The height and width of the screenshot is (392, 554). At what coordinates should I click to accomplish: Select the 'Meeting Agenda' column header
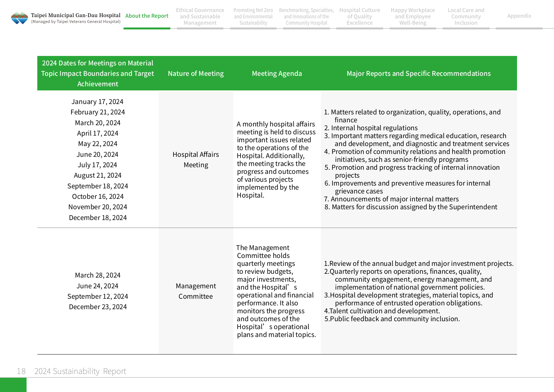[277, 73]
